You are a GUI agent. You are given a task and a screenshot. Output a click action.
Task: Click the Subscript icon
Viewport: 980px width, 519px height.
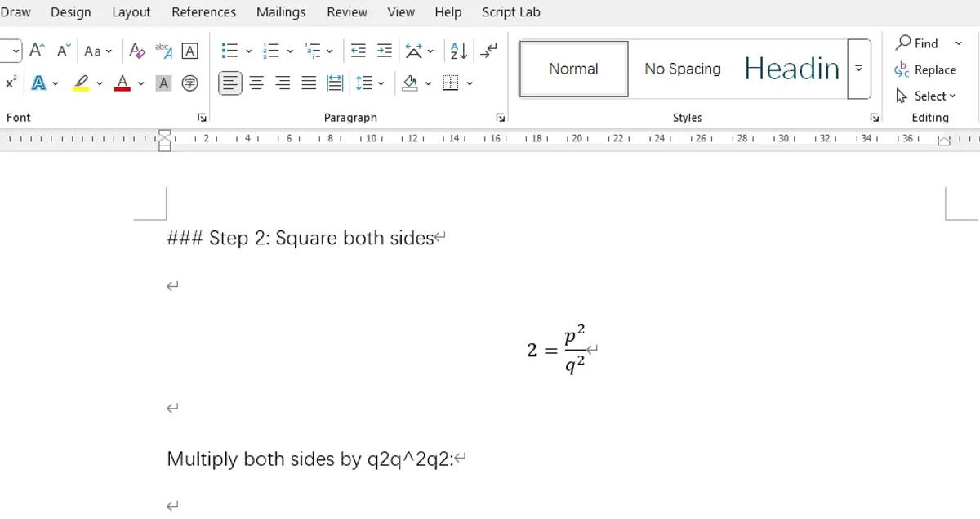click(x=11, y=83)
